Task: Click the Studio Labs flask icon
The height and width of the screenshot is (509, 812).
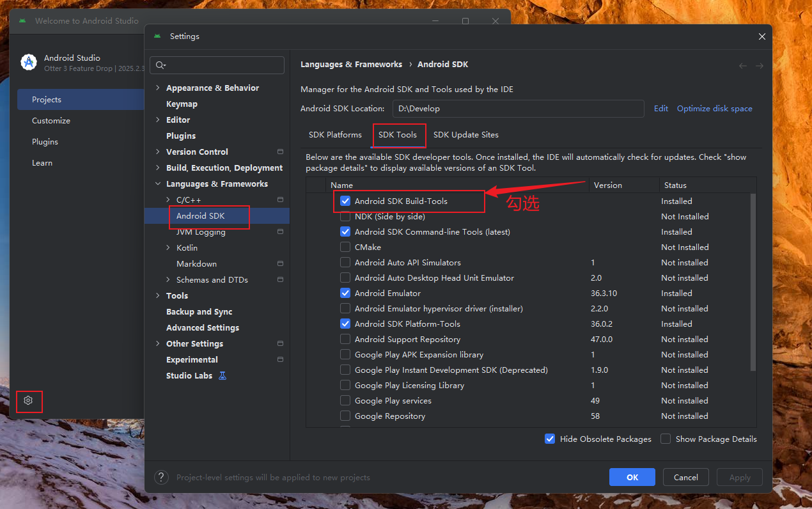Action: click(x=223, y=375)
